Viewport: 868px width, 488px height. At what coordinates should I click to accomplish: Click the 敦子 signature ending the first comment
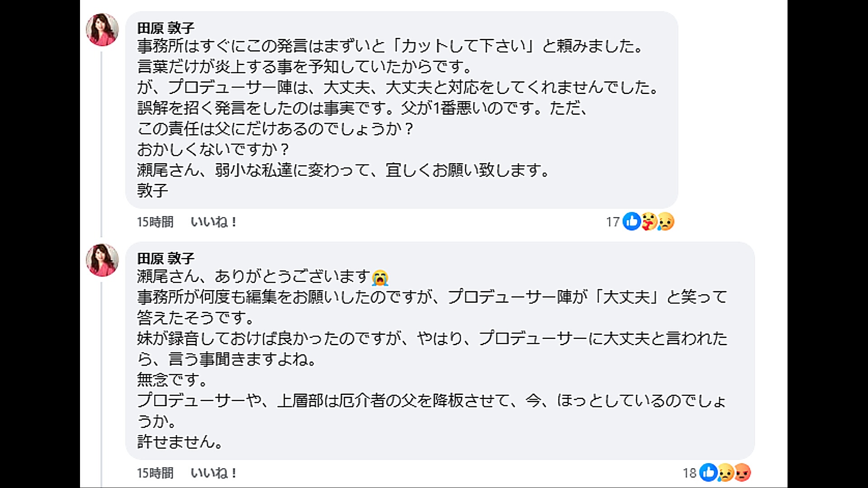pos(152,191)
